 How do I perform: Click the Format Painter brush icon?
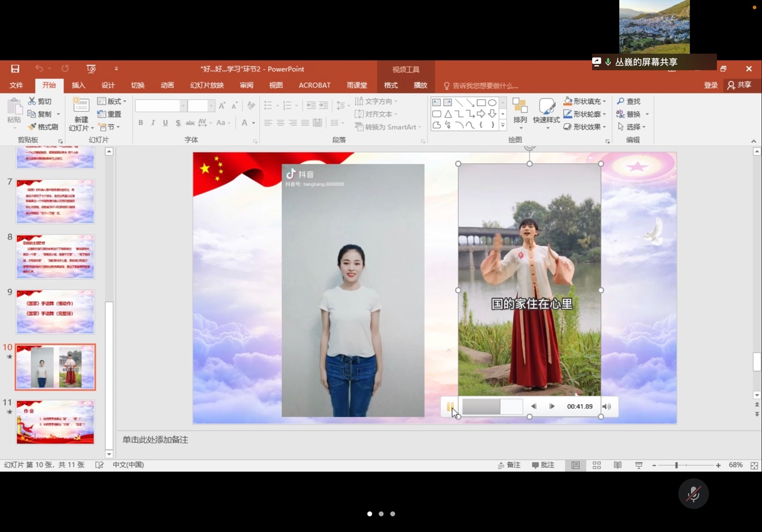[x=32, y=127]
